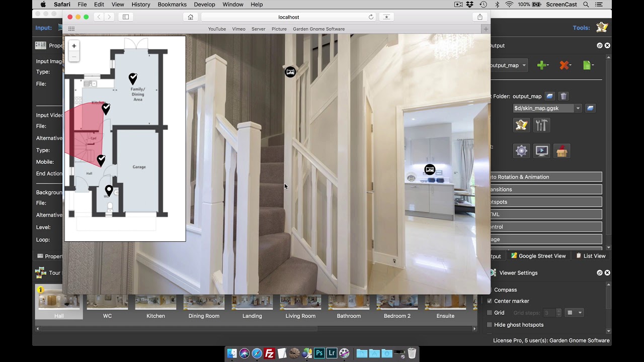
Task: Open Safari home page
Action: point(191,17)
